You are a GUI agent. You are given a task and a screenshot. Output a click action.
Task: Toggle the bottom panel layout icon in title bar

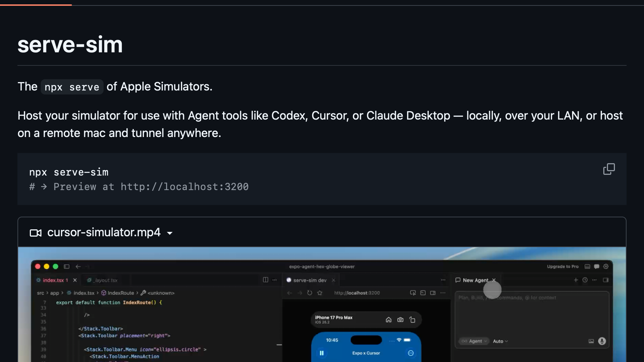tap(587, 266)
